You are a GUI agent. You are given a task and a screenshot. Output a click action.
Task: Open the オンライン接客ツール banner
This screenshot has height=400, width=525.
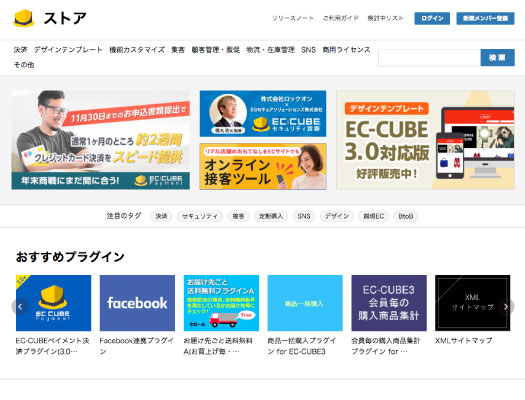pos(263,166)
